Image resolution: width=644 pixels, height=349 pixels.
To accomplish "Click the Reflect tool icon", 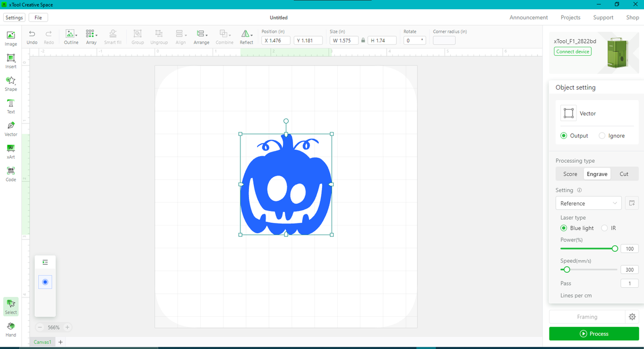I will click(x=246, y=34).
